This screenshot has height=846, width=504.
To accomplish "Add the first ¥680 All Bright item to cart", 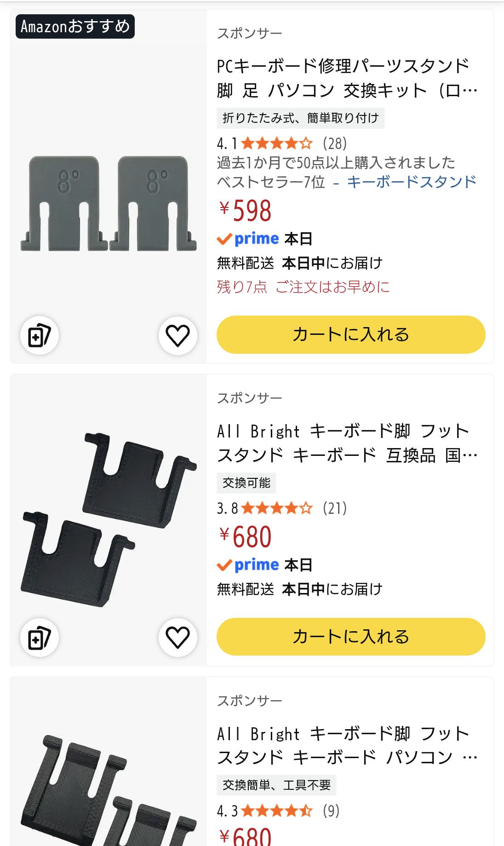I will point(351,637).
